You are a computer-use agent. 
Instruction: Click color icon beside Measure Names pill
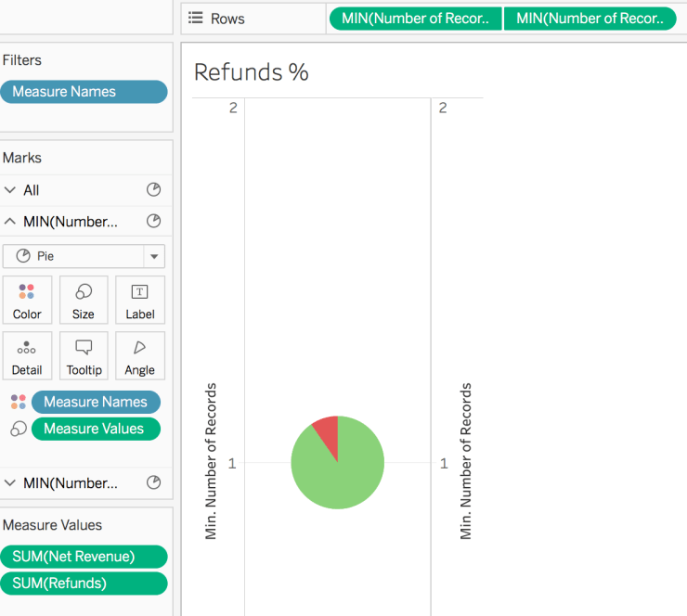(18, 402)
